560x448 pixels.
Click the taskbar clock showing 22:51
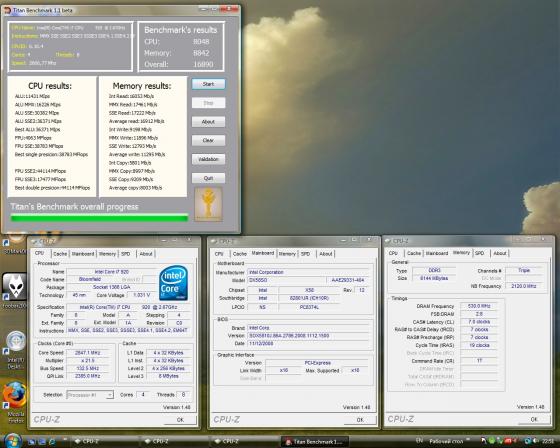(x=548, y=442)
